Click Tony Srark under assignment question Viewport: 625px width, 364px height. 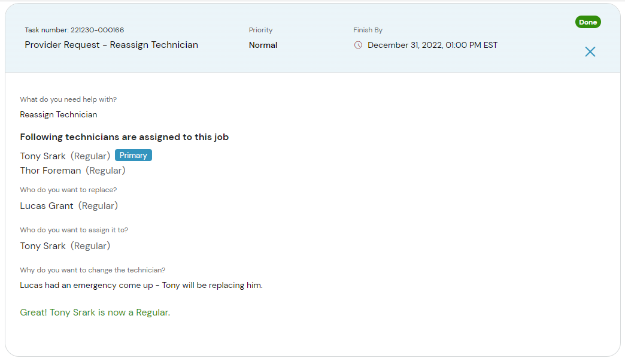point(42,245)
